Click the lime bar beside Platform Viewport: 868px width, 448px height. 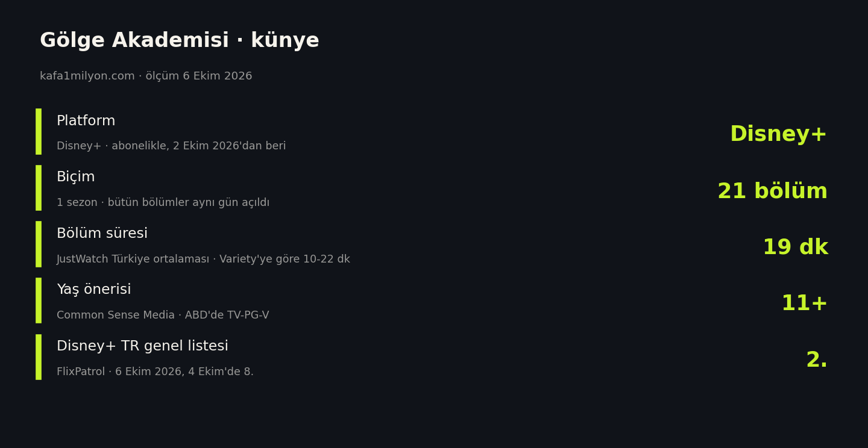pyautogui.click(x=39, y=131)
